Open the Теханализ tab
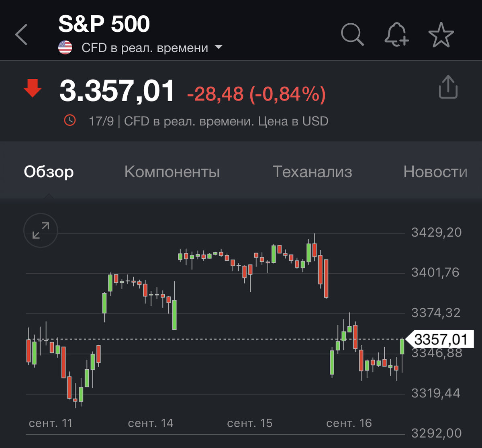 pos(312,172)
